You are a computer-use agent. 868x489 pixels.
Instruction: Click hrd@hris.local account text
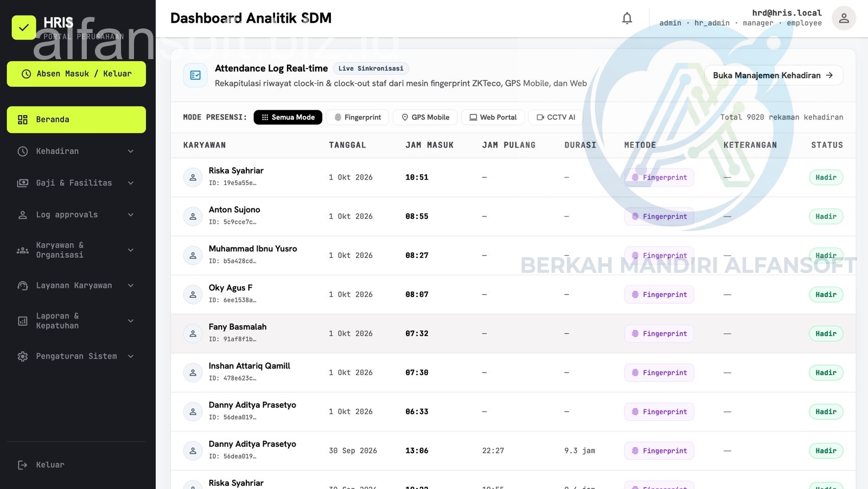tap(787, 13)
